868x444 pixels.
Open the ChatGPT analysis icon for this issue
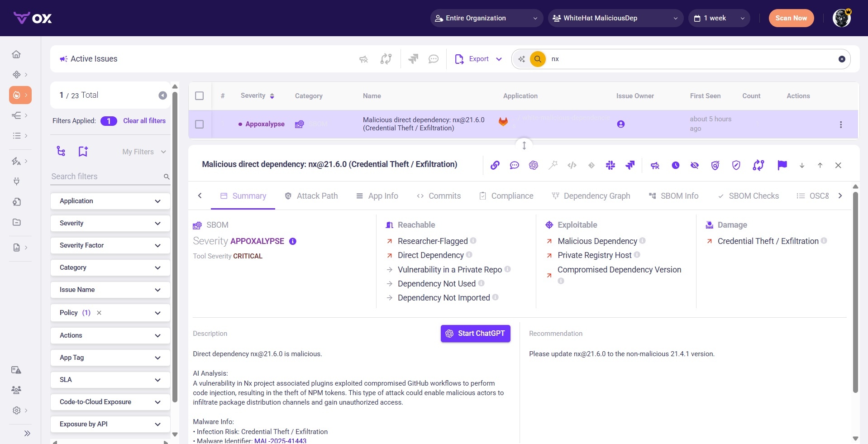coord(534,165)
